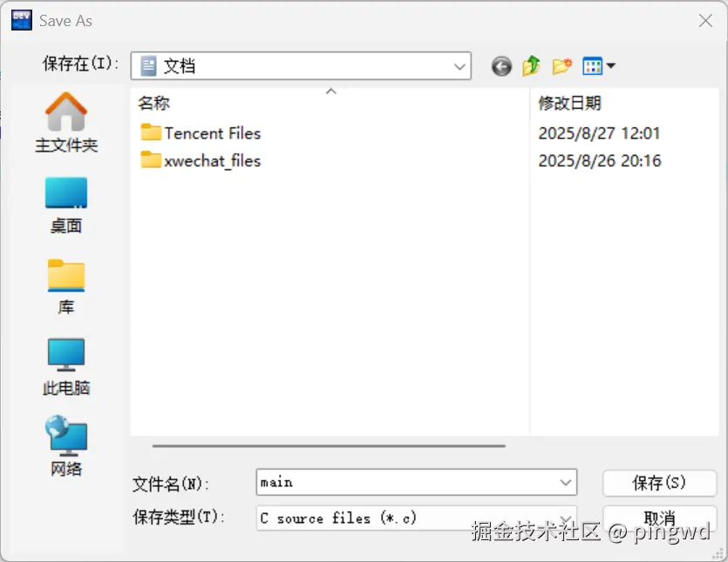Click the 保存(S) button

(x=659, y=483)
